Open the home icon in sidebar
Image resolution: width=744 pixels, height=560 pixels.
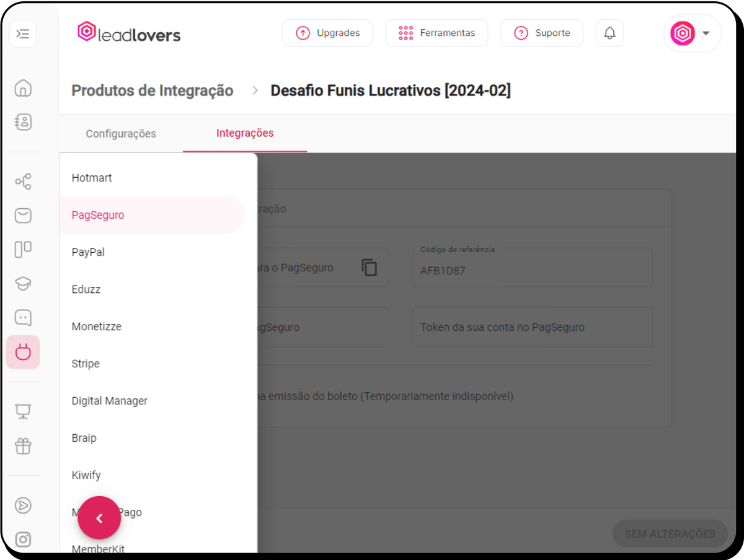23,88
